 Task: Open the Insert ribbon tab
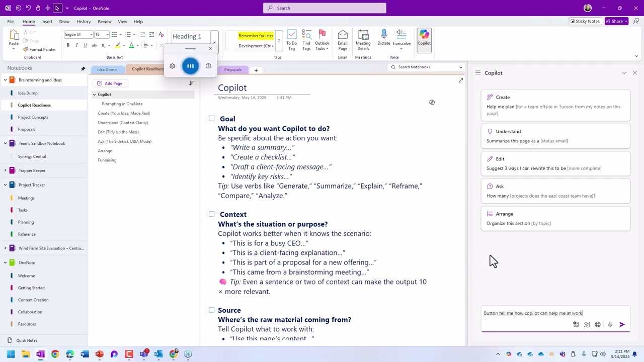[x=47, y=22]
